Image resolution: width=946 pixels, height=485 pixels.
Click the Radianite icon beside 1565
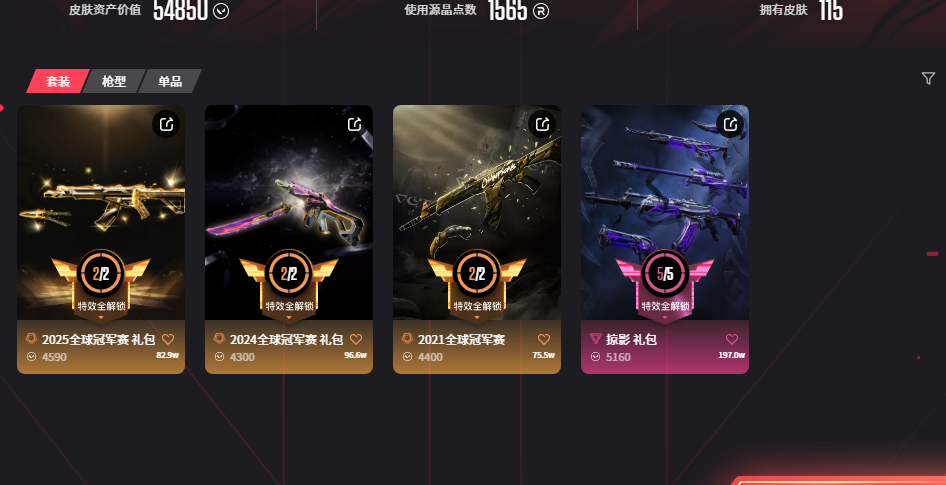(x=541, y=10)
